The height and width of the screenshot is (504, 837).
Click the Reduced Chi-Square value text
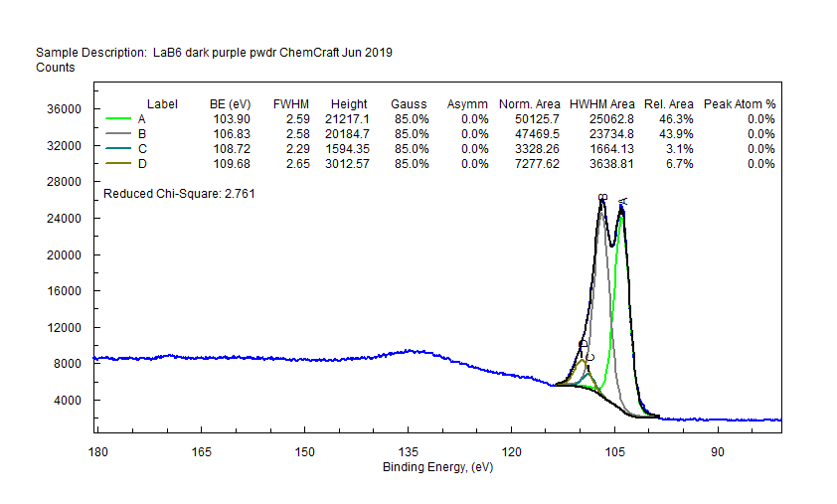coord(179,194)
